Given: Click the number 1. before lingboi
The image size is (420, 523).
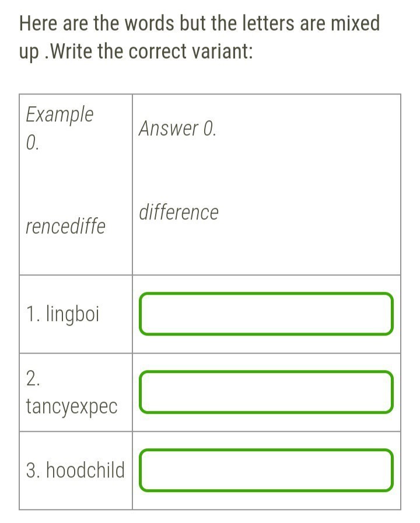Looking at the screenshot, I should (33, 314).
